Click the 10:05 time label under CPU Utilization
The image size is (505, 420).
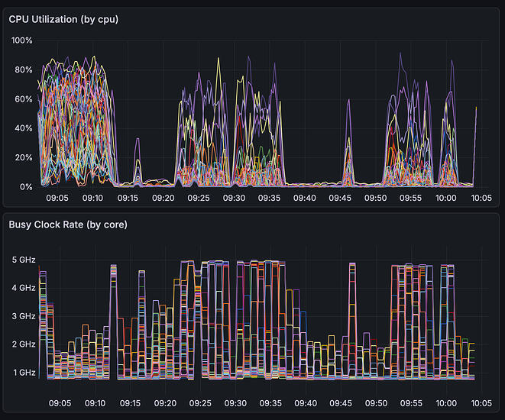(481, 198)
